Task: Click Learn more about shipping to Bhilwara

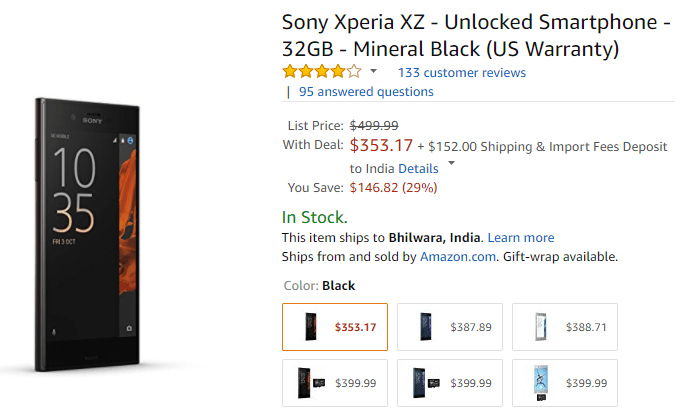Action: click(x=521, y=237)
